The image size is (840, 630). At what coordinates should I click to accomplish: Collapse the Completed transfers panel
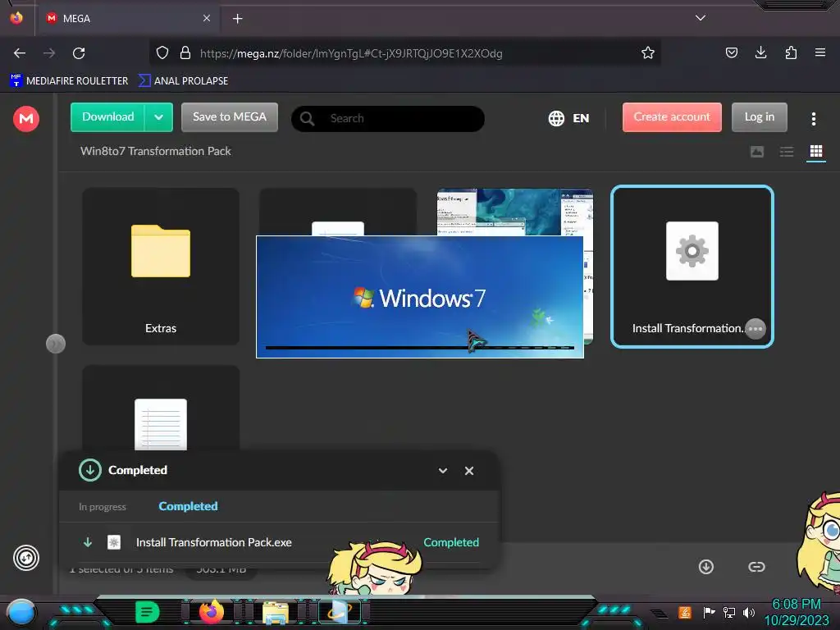(443, 471)
